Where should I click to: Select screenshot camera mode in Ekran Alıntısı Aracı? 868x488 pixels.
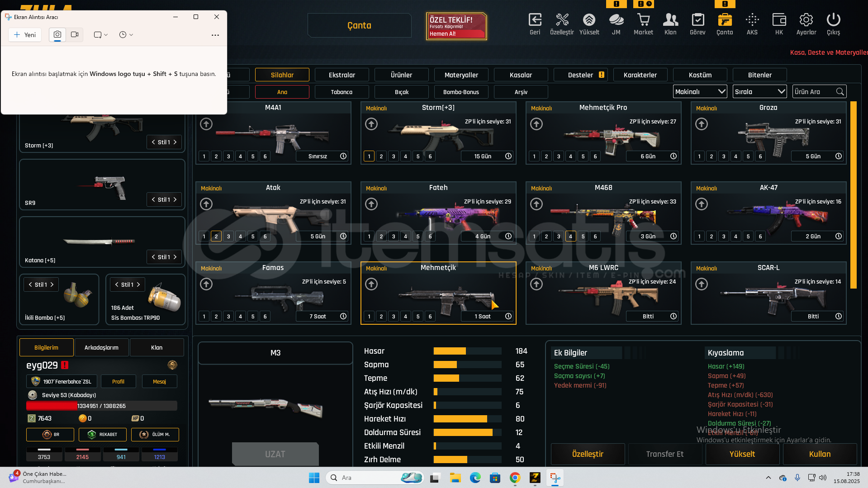coord(57,34)
